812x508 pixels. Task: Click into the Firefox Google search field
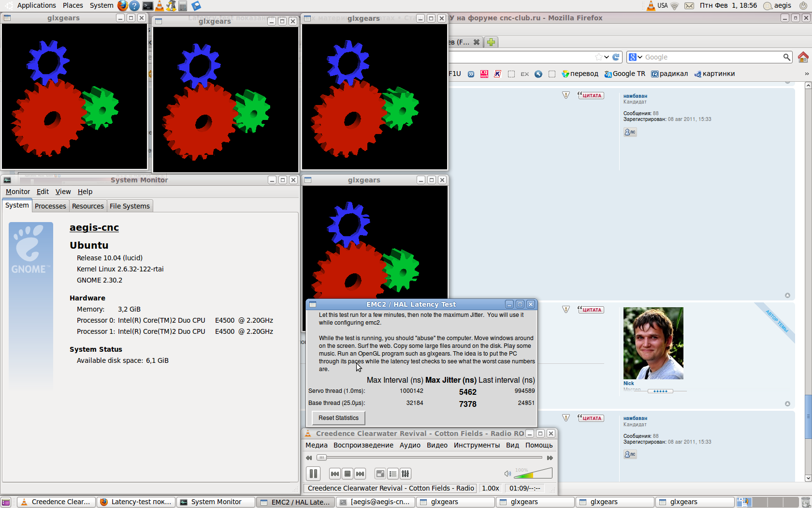pyautogui.click(x=713, y=57)
